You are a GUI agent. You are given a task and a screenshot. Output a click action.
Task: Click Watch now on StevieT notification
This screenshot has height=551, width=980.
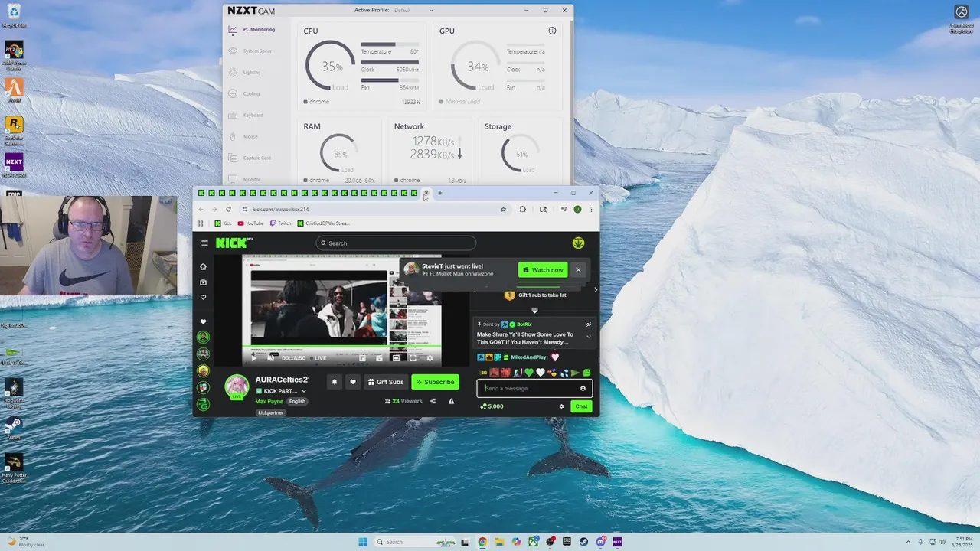543,269
